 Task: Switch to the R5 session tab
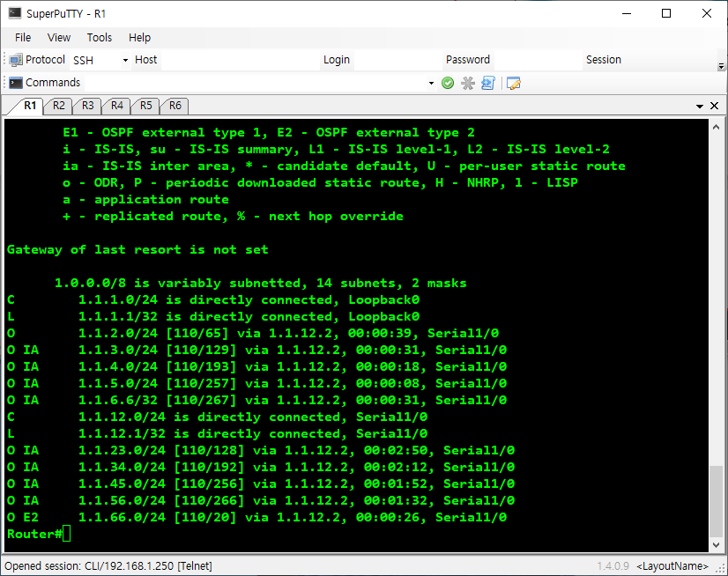(x=145, y=106)
